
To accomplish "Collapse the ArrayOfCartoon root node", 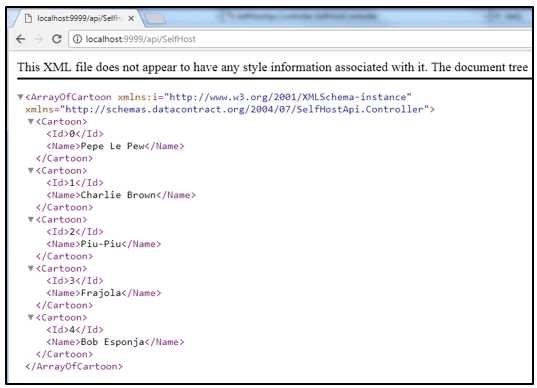I will tap(21, 97).
